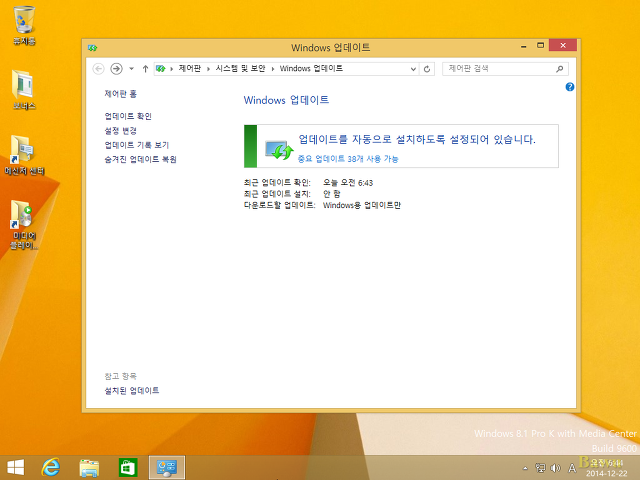Screen dimensions: 640x480
Task: Open the Bonus folder on the desktop
Action: (x=24, y=89)
